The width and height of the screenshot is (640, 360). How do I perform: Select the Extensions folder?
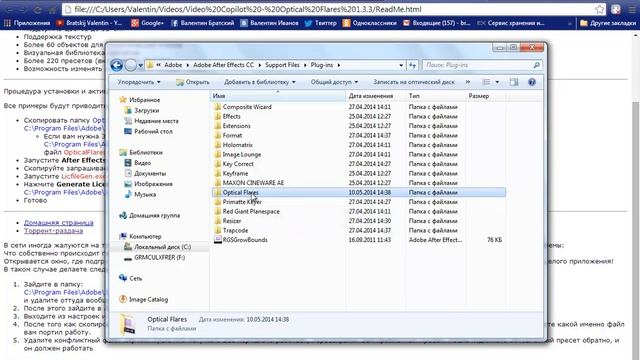pos(236,126)
